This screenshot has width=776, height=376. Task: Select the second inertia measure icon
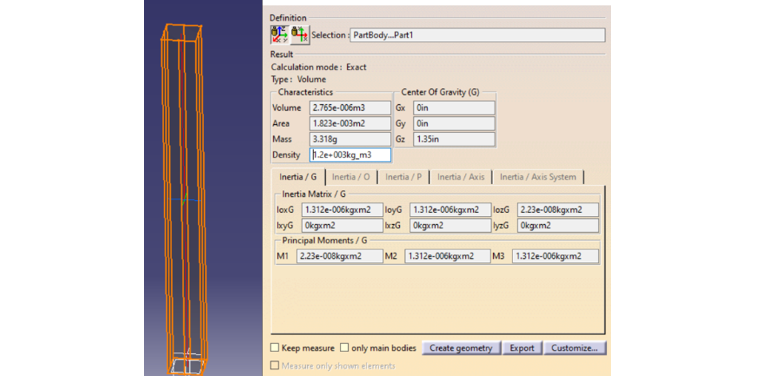coord(299,35)
